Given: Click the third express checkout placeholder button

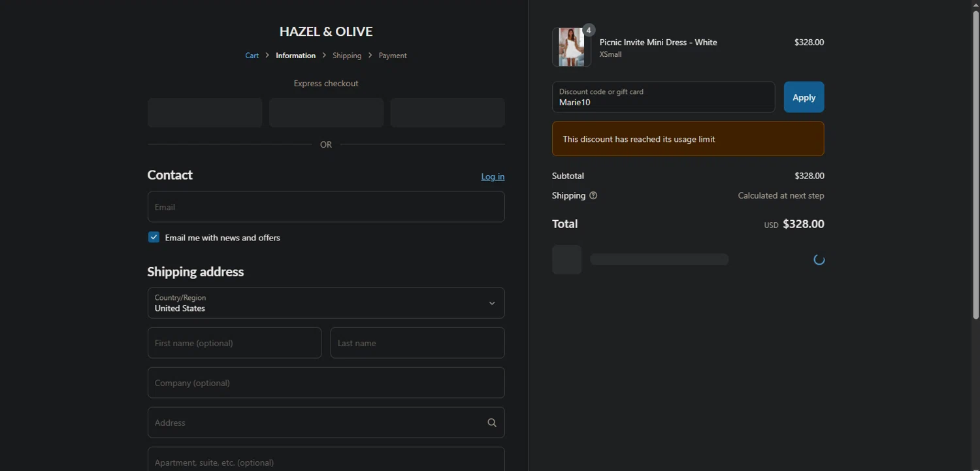Looking at the screenshot, I should point(448,112).
